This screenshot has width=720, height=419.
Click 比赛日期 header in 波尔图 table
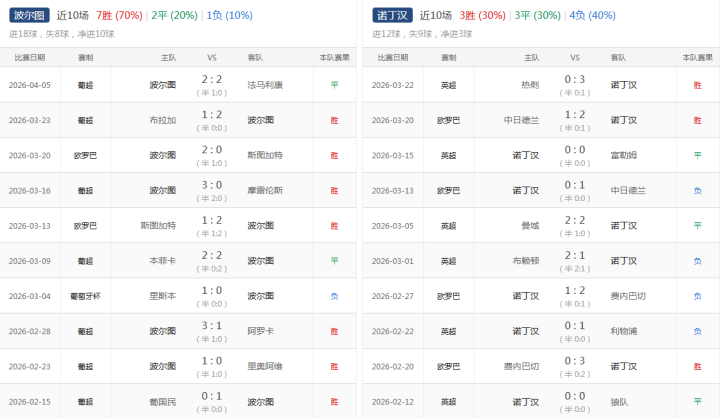point(30,57)
